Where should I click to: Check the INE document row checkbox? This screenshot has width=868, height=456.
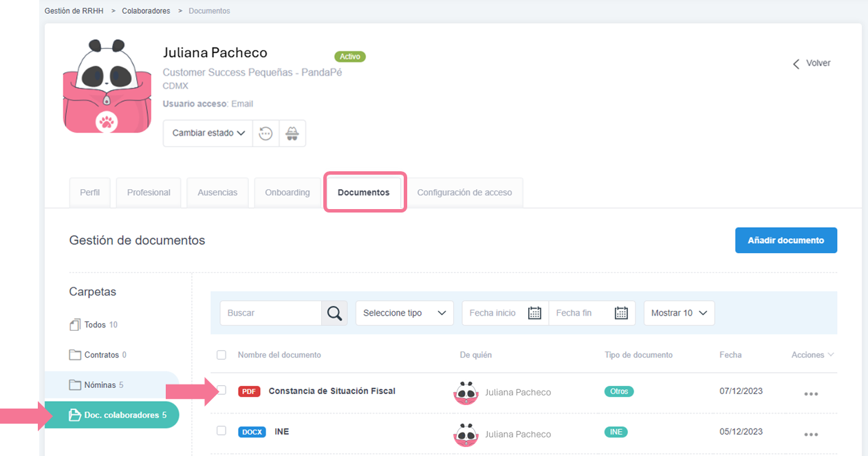(221, 431)
